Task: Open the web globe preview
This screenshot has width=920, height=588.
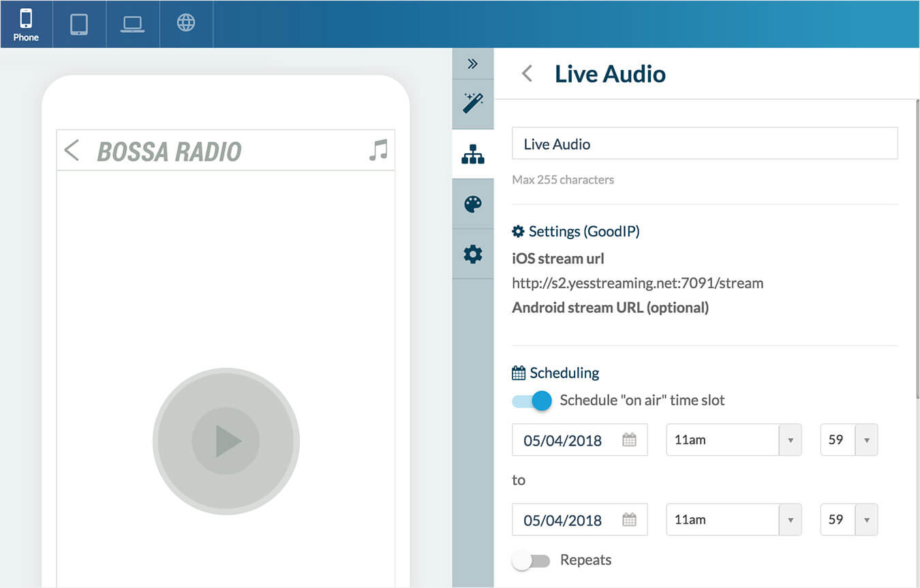Action: click(186, 23)
